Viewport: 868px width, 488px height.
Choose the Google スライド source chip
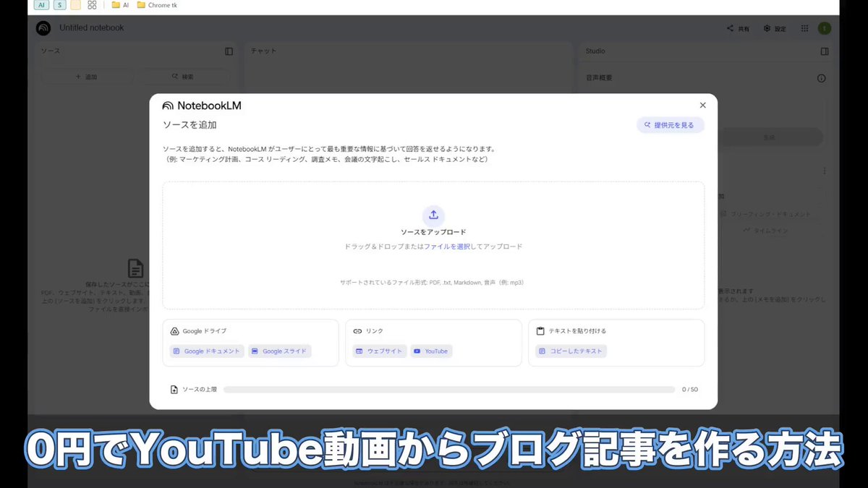click(279, 351)
